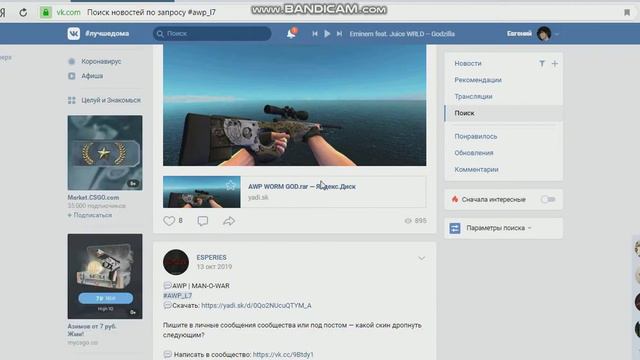This screenshot has height=360, width=640.
Task: Open the vk.cc/9Btdy1 link
Action: point(283,354)
